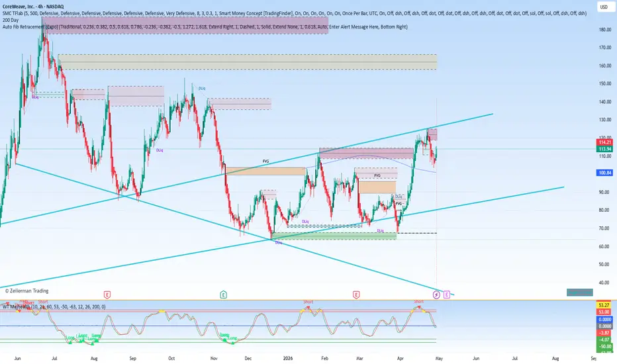Click the purple lightning bolt event icon

[436, 295]
